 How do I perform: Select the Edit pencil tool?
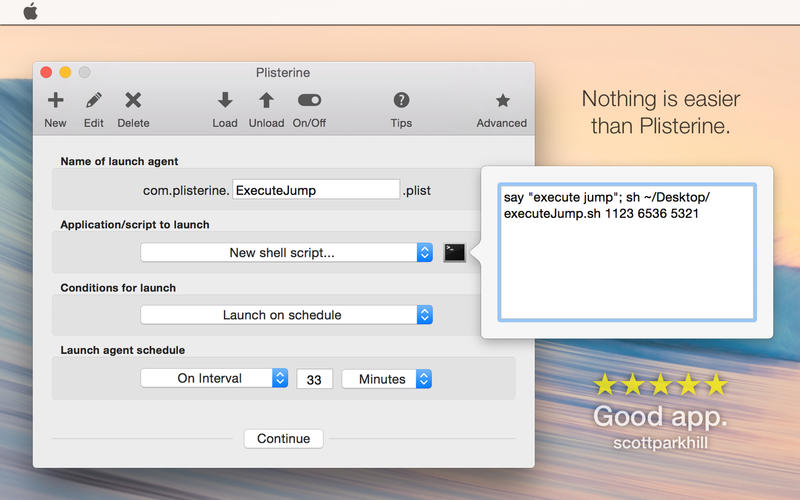pyautogui.click(x=94, y=101)
